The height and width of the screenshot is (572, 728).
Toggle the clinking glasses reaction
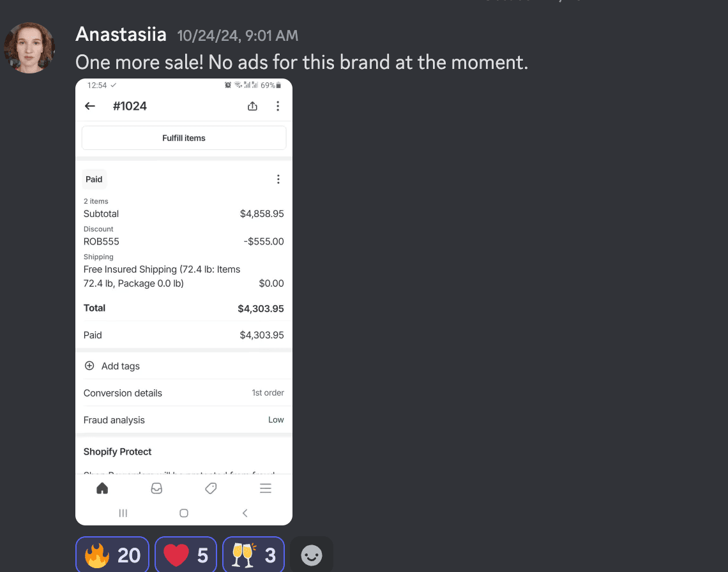click(x=252, y=555)
